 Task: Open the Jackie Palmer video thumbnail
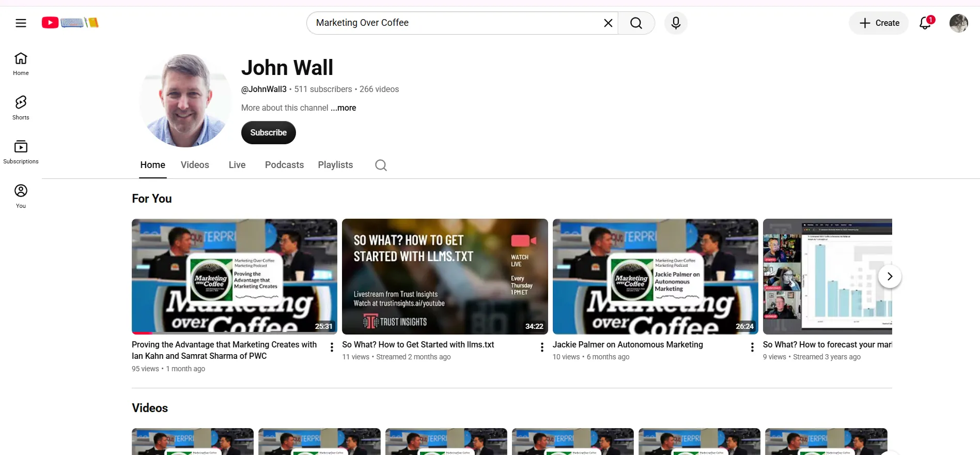click(x=656, y=277)
